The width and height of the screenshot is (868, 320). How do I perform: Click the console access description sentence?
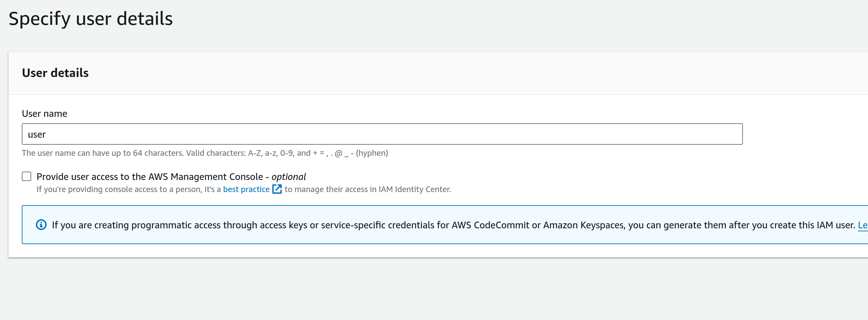[x=243, y=189]
